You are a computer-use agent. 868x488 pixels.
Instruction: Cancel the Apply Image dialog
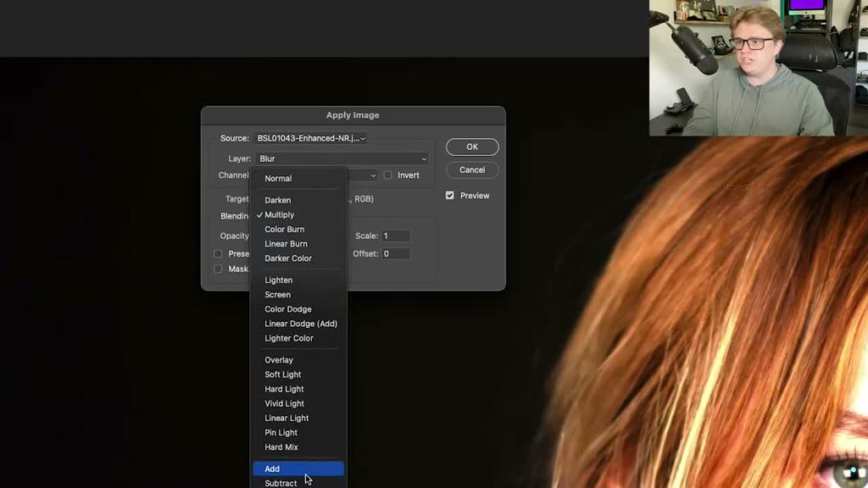pyautogui.click(x=472, y=169)
